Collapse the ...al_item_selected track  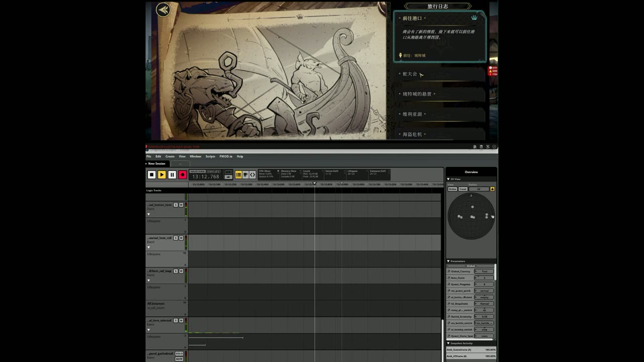pos(148,330)
